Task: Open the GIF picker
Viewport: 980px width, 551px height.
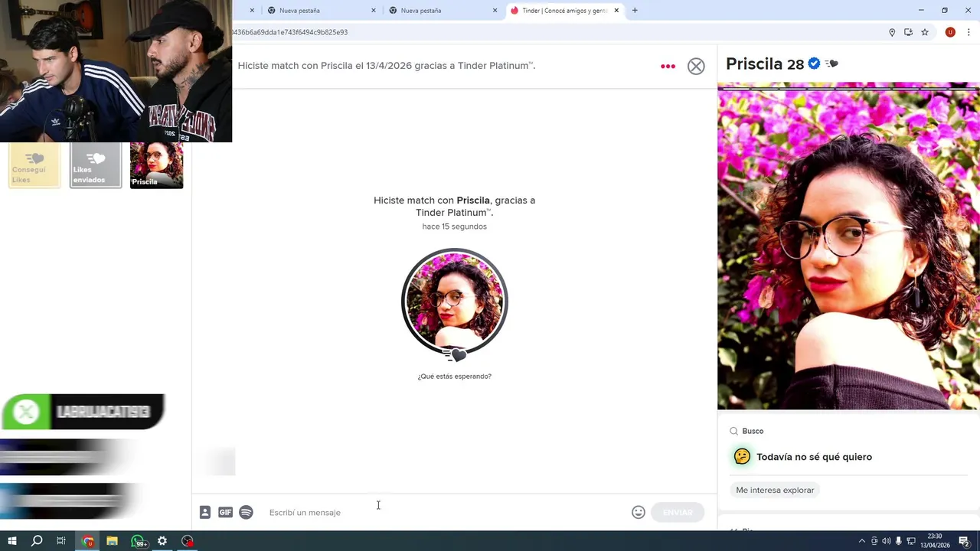Action: click(x=225, y=513)
